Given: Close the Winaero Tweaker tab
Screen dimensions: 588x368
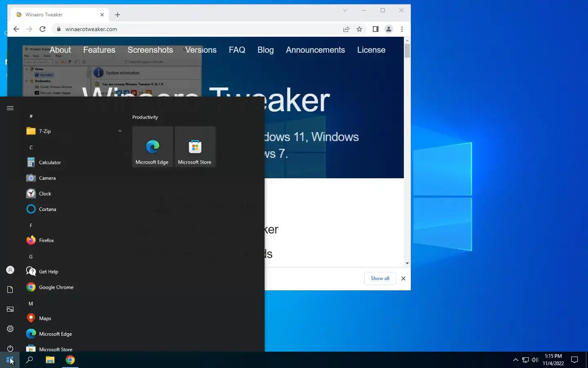Looking at the screenshot, I should pyautogui.click(x=102, y=15).
